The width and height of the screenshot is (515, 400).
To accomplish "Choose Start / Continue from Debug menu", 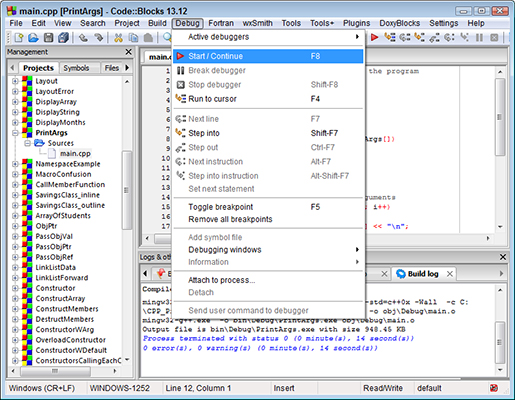I will [268, 56].
